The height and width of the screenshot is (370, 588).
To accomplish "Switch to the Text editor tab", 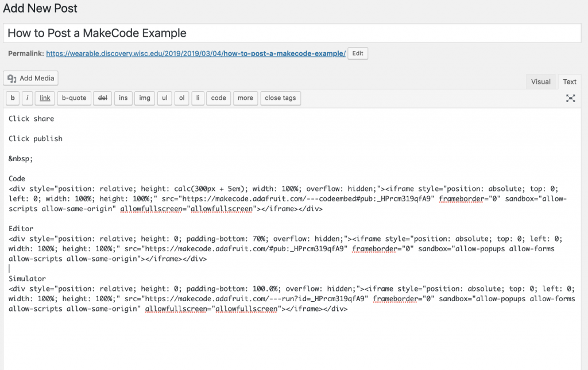I will click(x=569, y=81).
